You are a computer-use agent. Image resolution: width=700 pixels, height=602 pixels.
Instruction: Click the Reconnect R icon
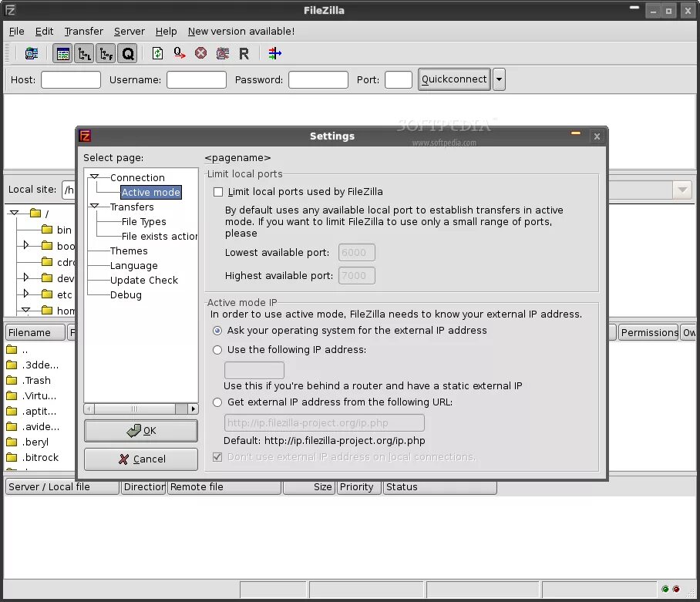pyautogui.click(x=244, y=53)
